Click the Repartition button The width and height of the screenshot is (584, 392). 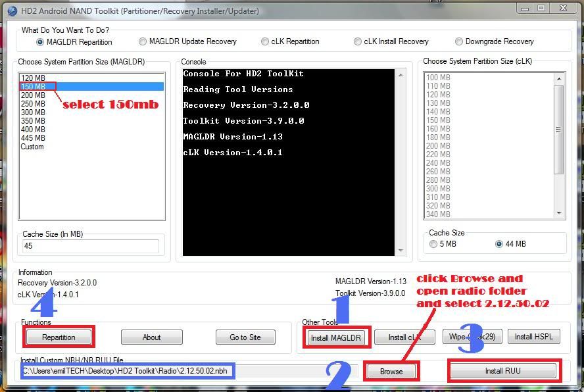(x=59, y=337)
